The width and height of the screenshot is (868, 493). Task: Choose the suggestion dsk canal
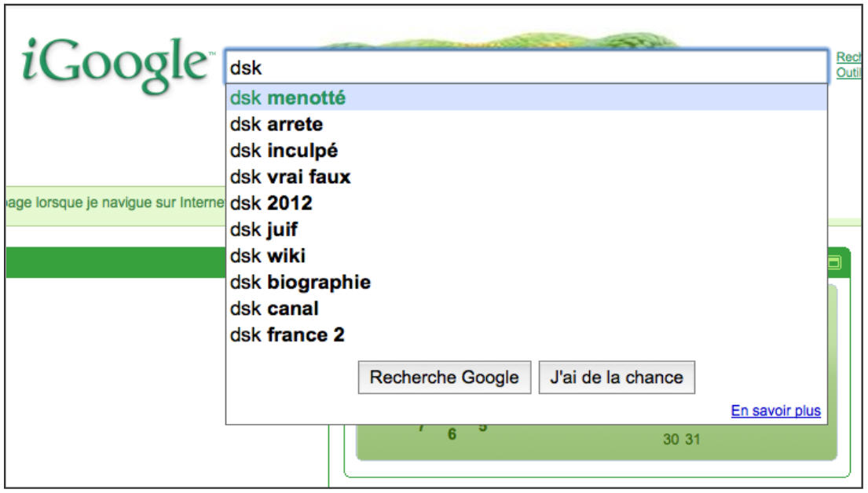coord(526,309)
